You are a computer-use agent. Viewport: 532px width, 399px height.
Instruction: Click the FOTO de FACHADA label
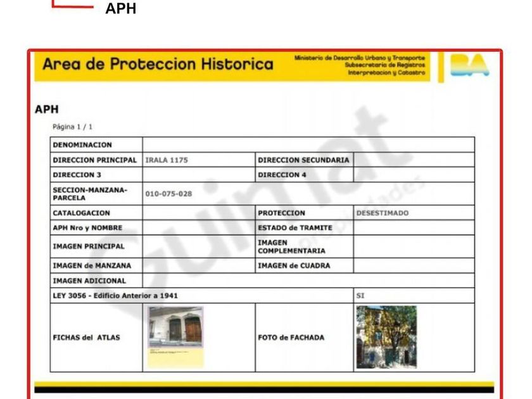(291, 338)
